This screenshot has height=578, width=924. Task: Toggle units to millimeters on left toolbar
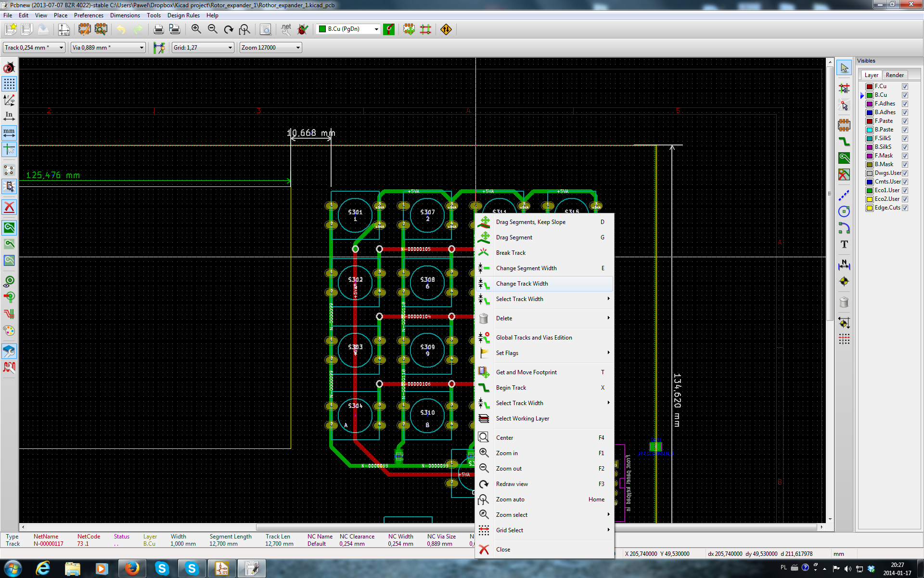(x=9, y=132)
